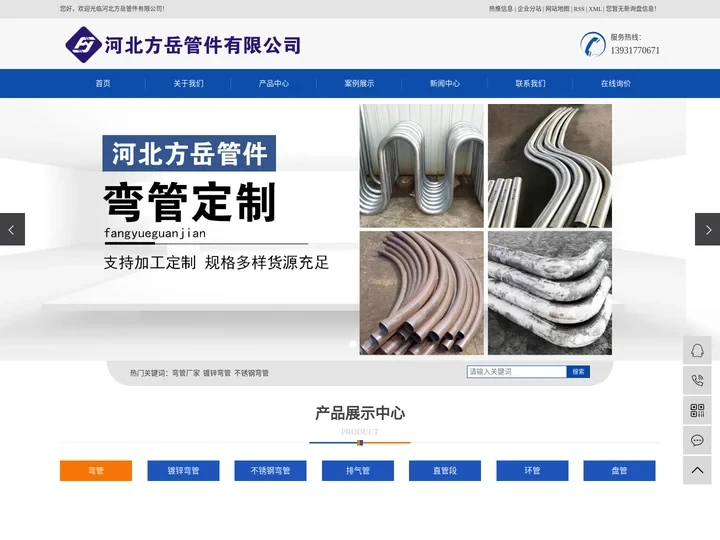
Task: Click the 弯管厂家 hot keyword link
Action: 186,373
